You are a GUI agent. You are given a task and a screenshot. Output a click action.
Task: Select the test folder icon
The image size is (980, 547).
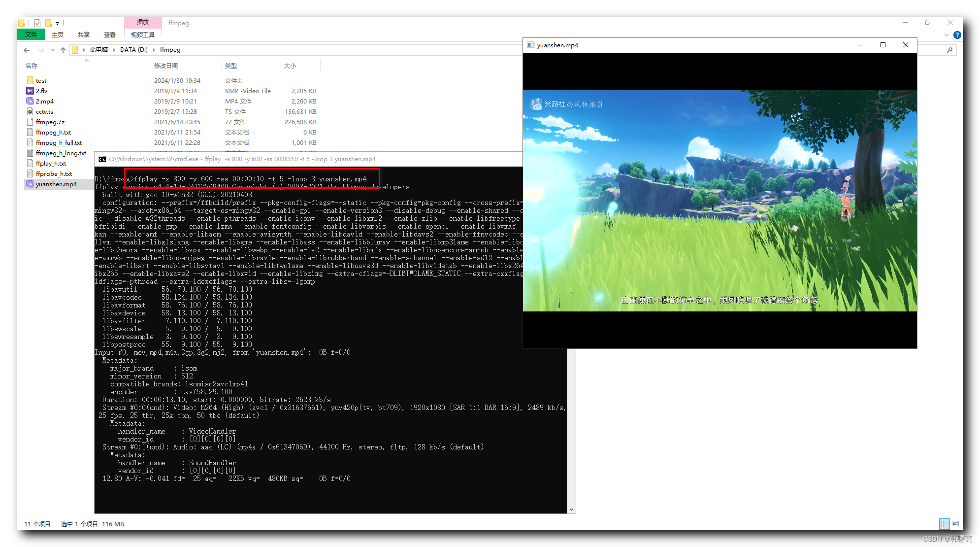30,80
